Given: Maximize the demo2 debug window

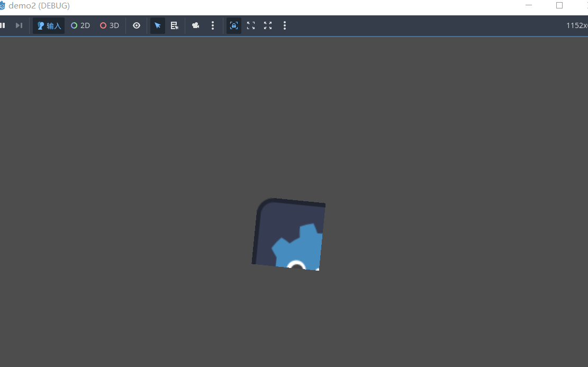Looking at the screenshot, I should click(x=559, y=5).
